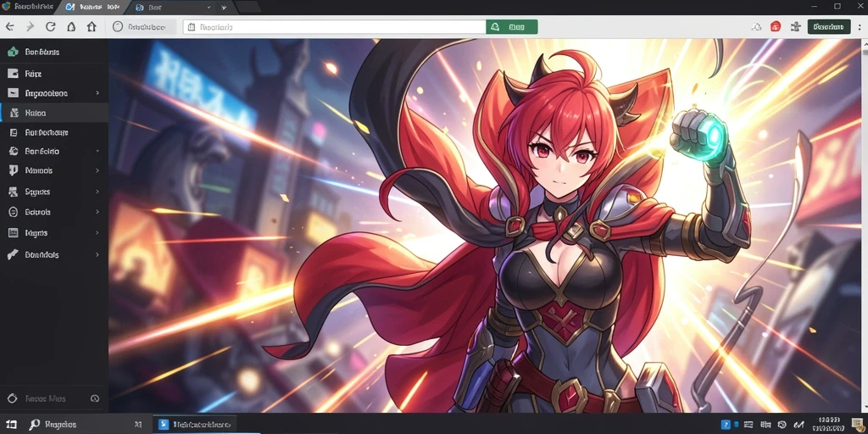Expand the hammer row's chevron
Viewport: 868px width, 434px height.
click(97, 254)
